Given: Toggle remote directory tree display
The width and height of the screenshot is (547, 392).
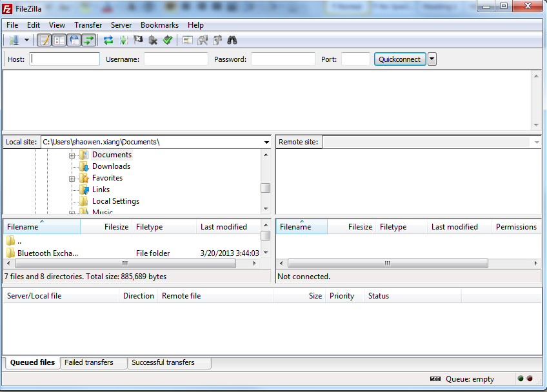Looking at the screenshot, I should pos(74,41).
